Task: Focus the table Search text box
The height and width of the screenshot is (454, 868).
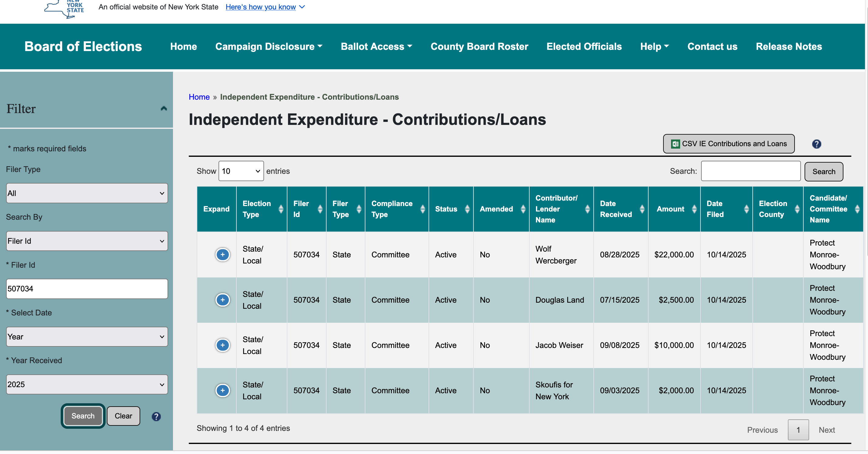Action: [x=751, y=171]
